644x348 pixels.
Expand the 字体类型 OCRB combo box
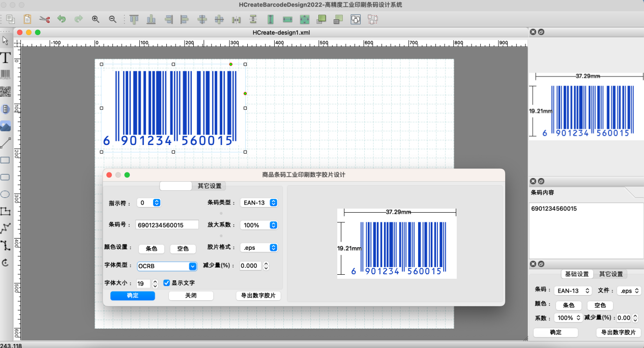193,266
